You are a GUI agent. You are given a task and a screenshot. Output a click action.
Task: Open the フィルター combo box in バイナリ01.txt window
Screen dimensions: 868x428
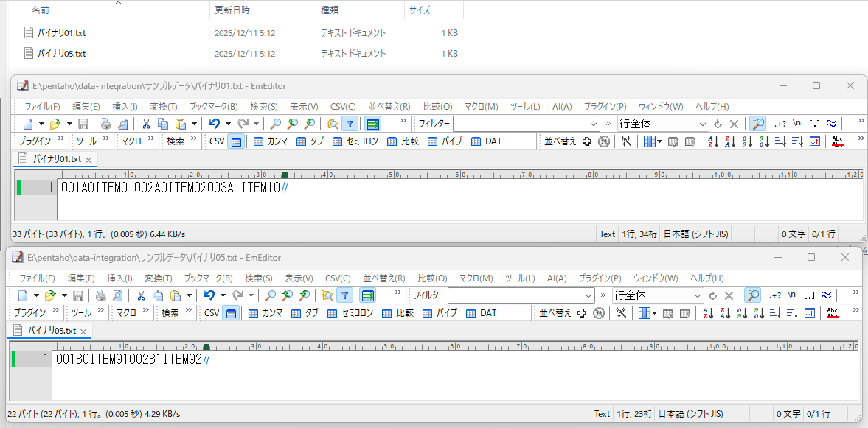coord(526,124)
